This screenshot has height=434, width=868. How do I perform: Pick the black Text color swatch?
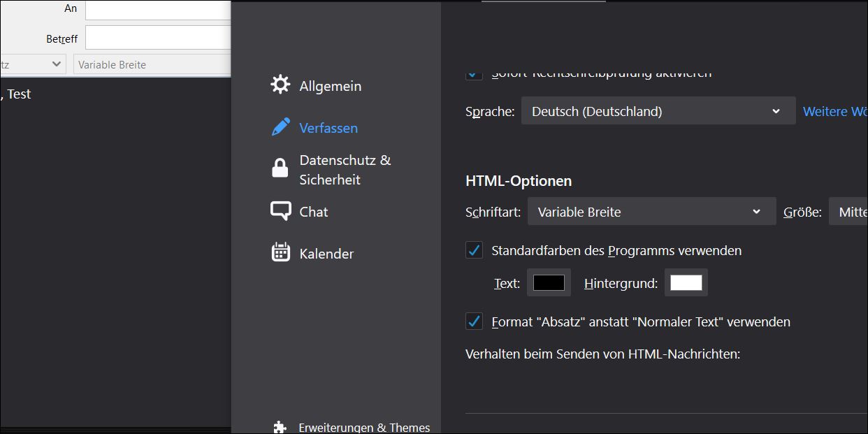coord(549,282)
